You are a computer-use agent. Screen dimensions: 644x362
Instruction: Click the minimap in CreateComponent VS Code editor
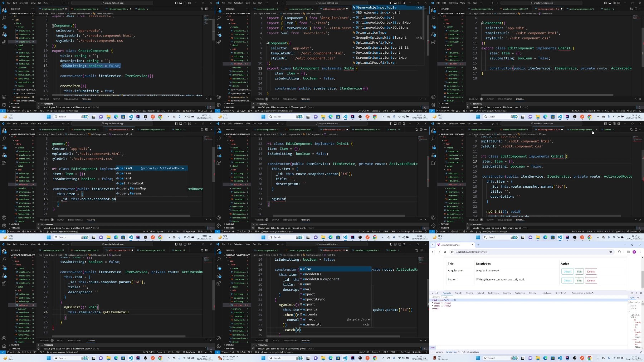pos(208,20)
